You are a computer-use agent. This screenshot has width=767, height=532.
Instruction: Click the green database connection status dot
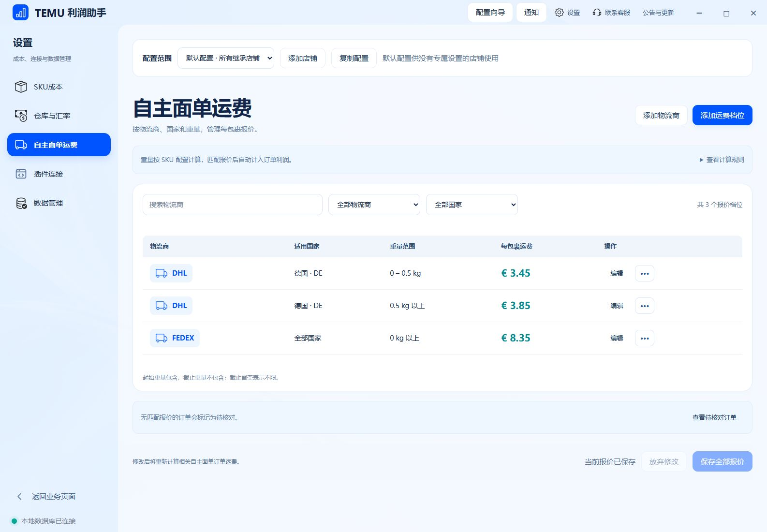click(x=14, y=521)
